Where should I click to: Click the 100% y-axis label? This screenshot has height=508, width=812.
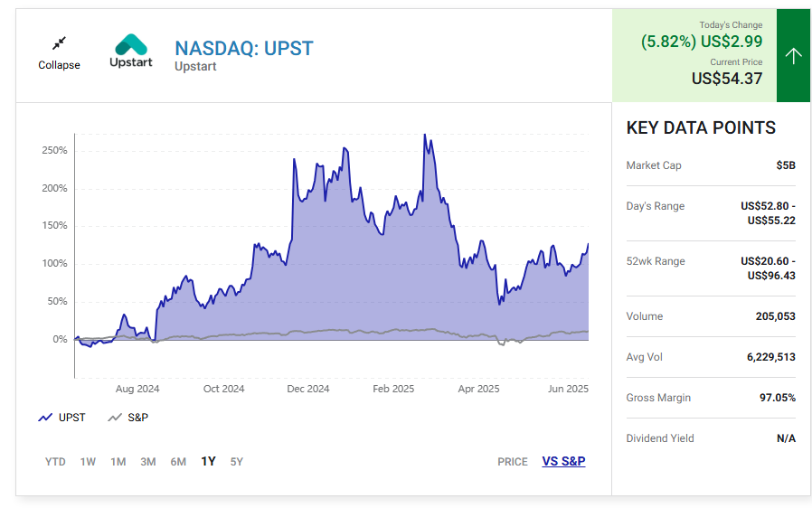click(54, 264)
